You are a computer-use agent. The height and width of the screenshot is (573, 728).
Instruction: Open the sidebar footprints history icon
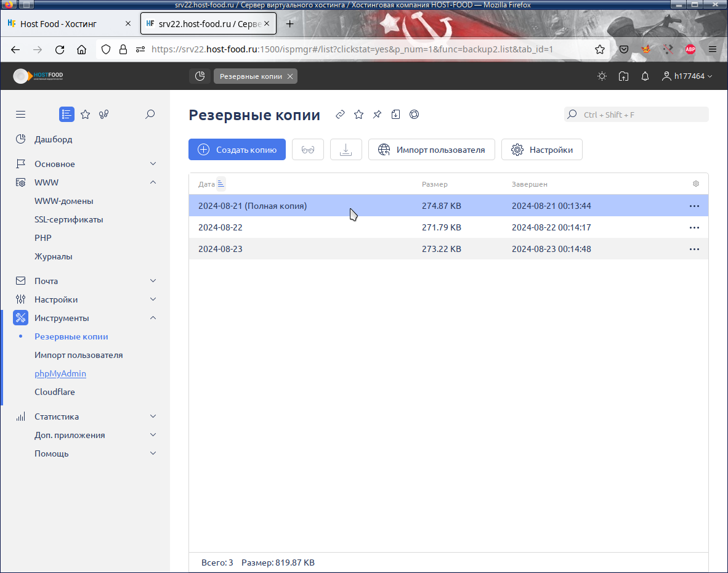(x=103, y=114)
